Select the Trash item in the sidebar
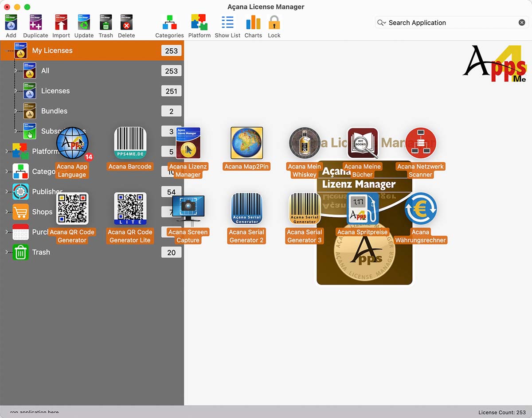The height and width of the screenshot is (418, 532). pos(92,252)
